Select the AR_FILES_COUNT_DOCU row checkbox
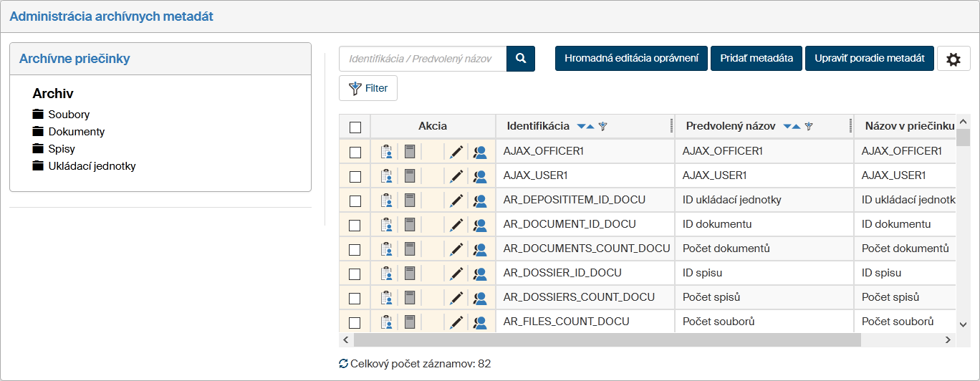980x381 pixels. point(355,322)
